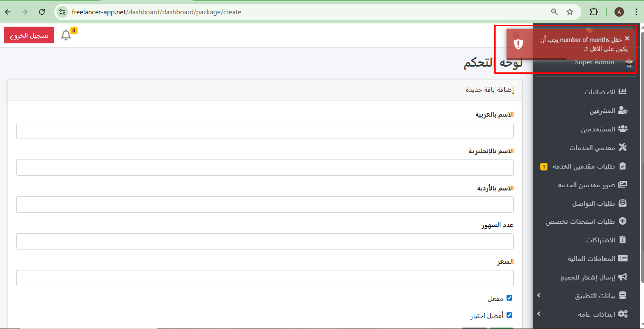Expand the بيانات التطبيق submenu arrow
The image size is (644, 329).
[539, 296]
